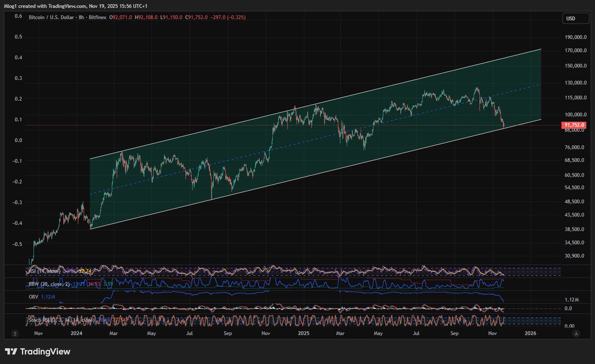Click the 150,000.0 price scale label
Image resolution: width=595 pixels, height=364 pixels.
pos(575,65)
